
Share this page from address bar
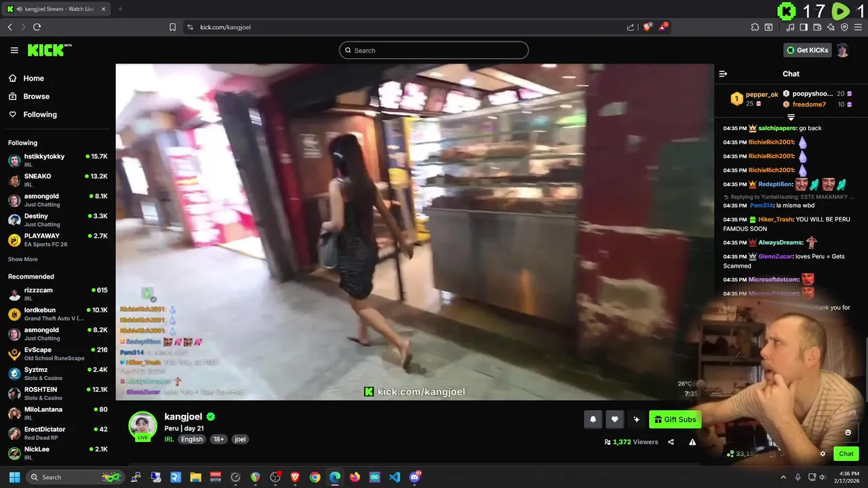pos(631,27)
